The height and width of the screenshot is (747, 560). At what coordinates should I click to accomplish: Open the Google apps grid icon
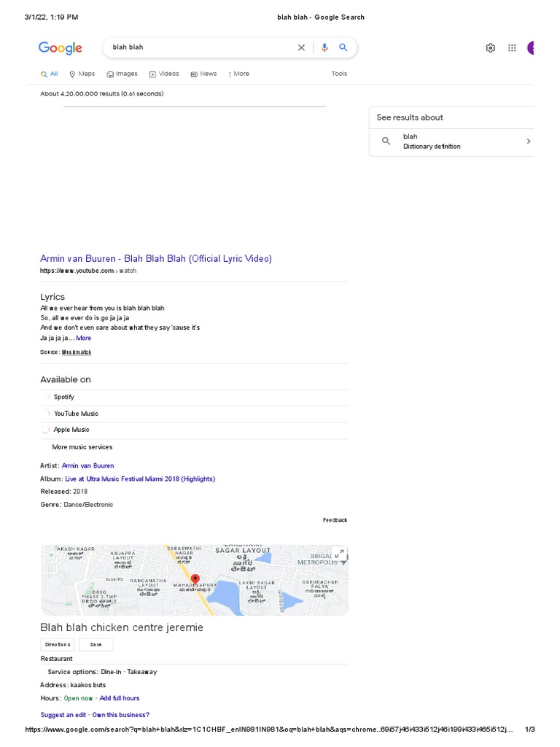[512, 48]
